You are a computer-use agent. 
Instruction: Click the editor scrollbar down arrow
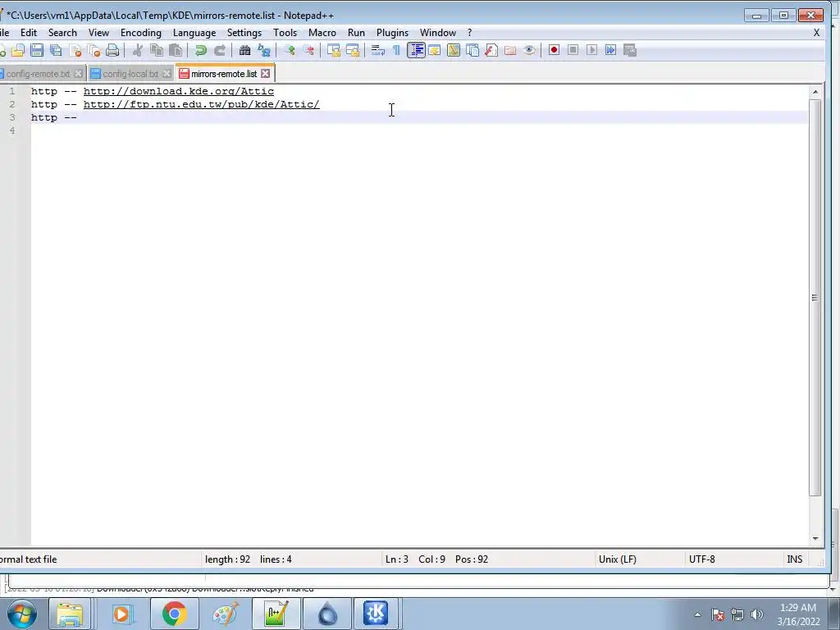(x=815, y=538)
